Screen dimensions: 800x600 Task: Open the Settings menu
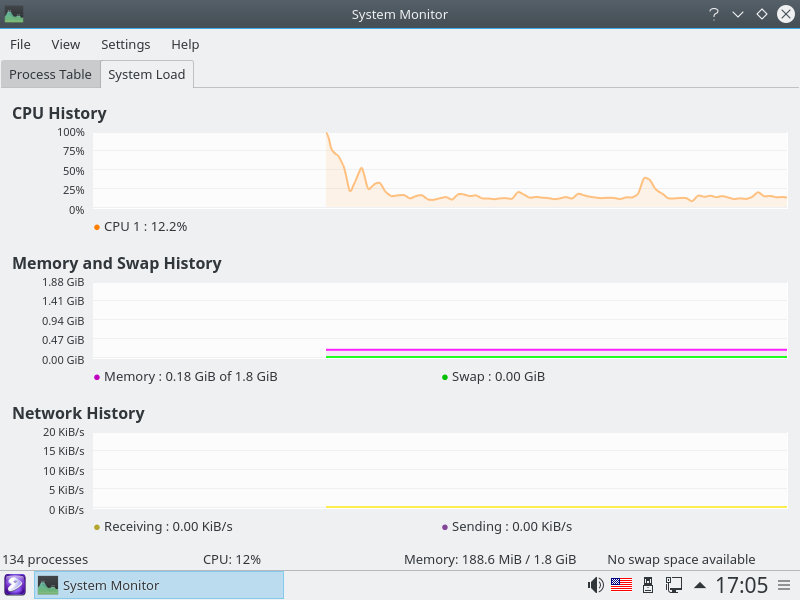click(126, 44)
